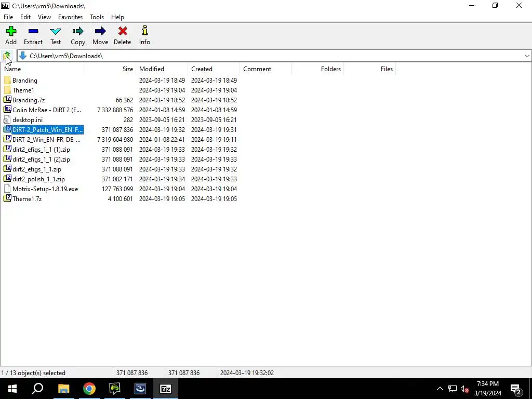Open Windows Start menu
This screenshot has width=532, height=399.
click(x=12, y=389)
